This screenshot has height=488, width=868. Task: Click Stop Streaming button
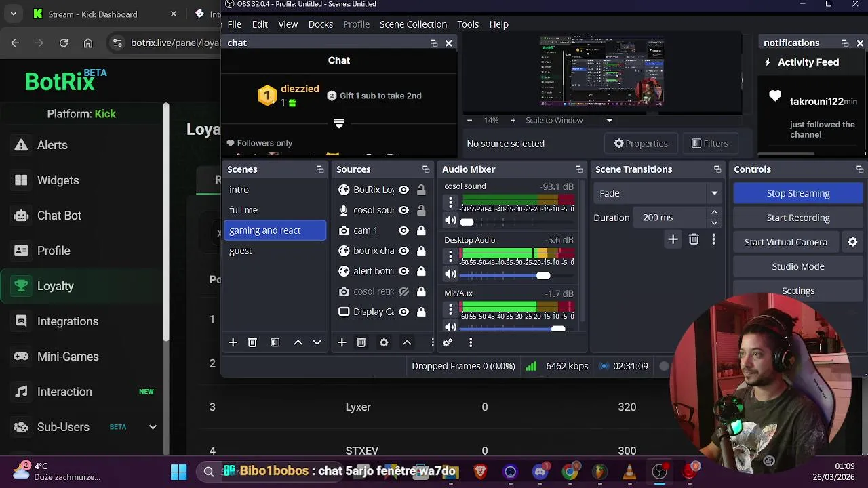point(798,193)
